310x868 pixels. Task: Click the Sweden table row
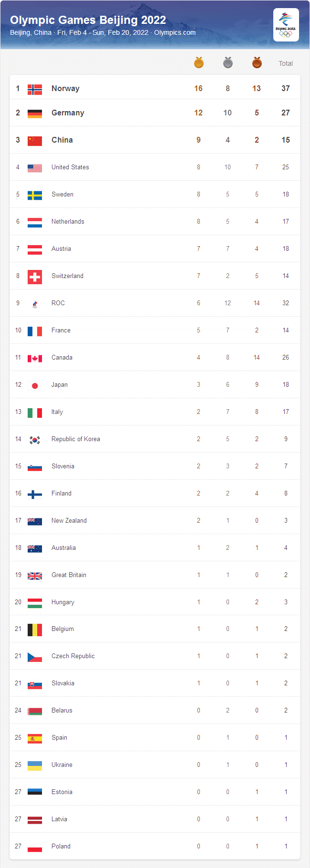(x=155, y=194)
